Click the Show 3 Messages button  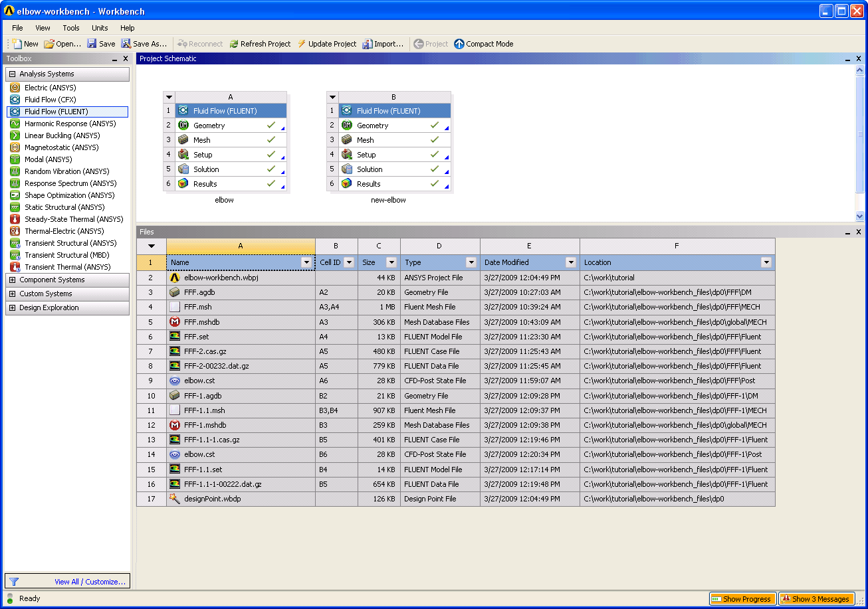coord(816,599)
